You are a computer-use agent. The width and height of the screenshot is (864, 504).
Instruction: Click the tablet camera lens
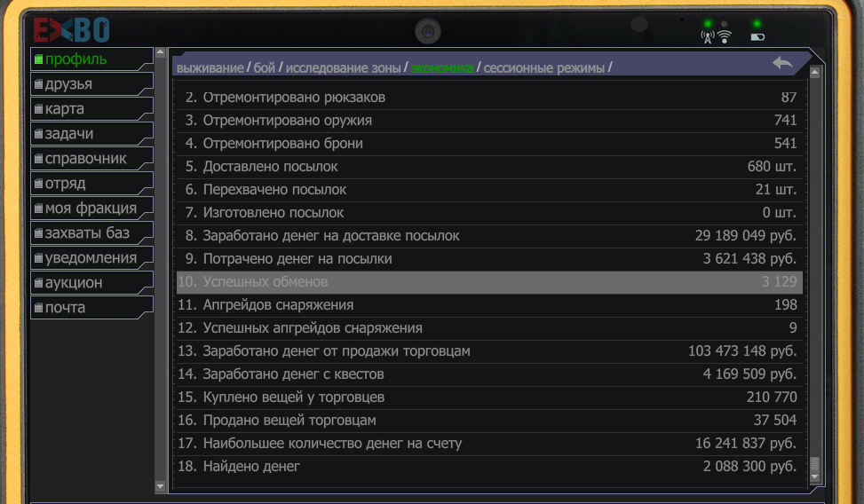[x=428, y=31]
